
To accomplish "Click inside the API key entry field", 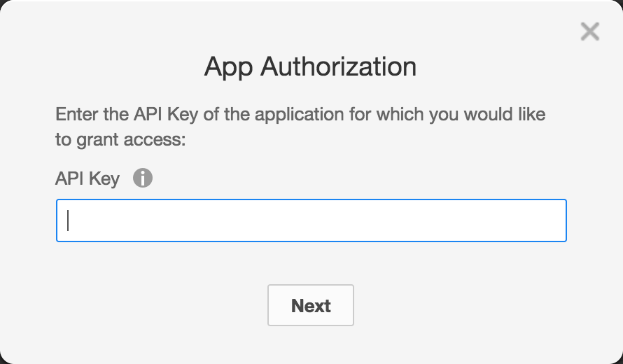I will 311,220.
